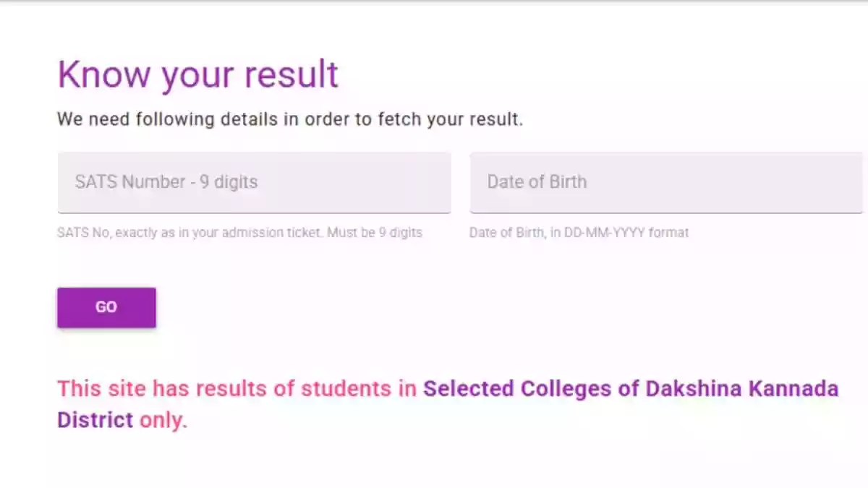The width and height of the screenshot is (868, 488).
Task: Click the left edge of the SATS field
Action: [x=61, y=182]
